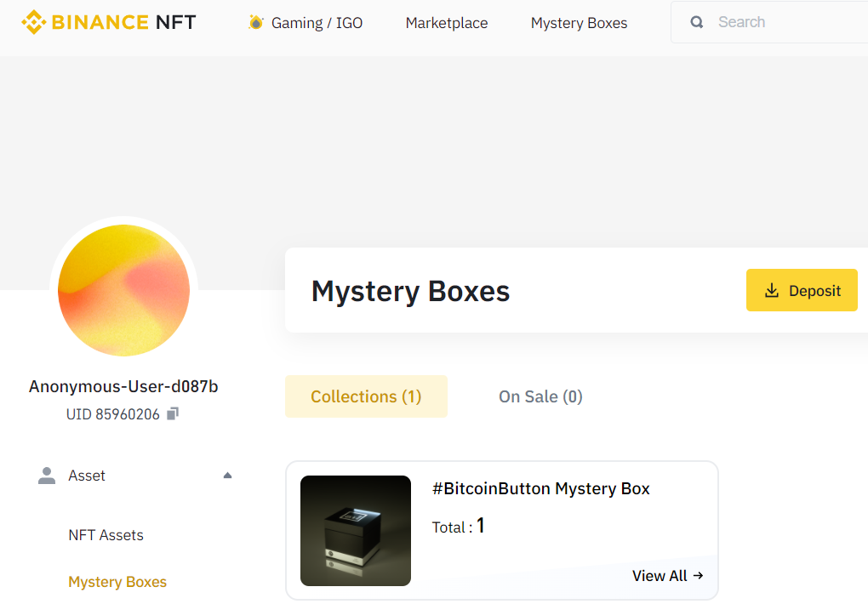This screenshot has height=604, width=868.
Task: Click the #BitcoinButton Mystery Box title
Action: (x=541, y=489)
